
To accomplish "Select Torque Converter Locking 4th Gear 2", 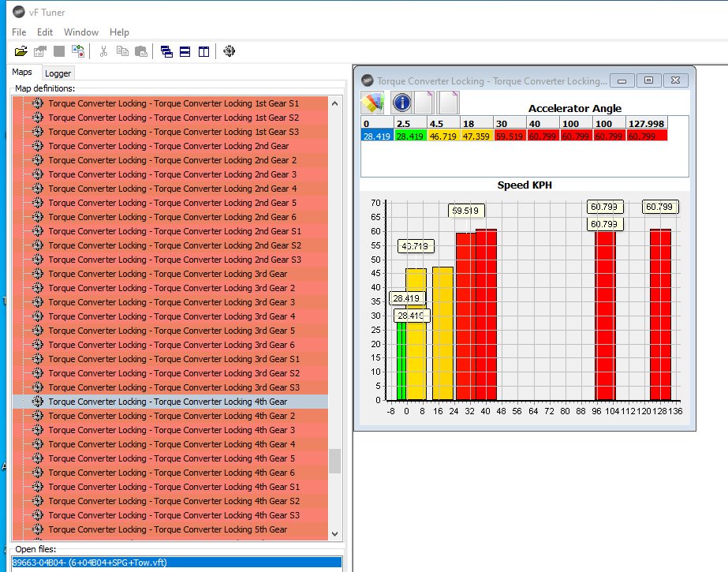I will (x=172, y=416).
